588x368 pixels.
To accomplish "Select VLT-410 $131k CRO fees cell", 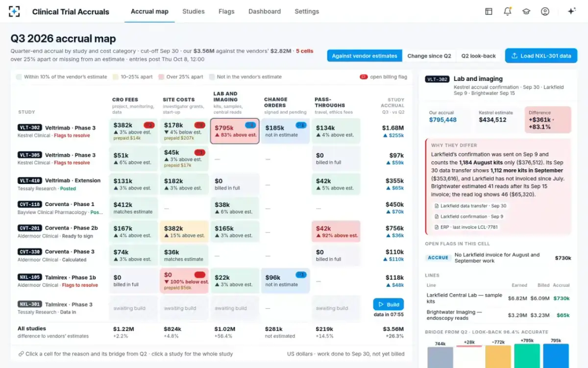I will [133, 184].
